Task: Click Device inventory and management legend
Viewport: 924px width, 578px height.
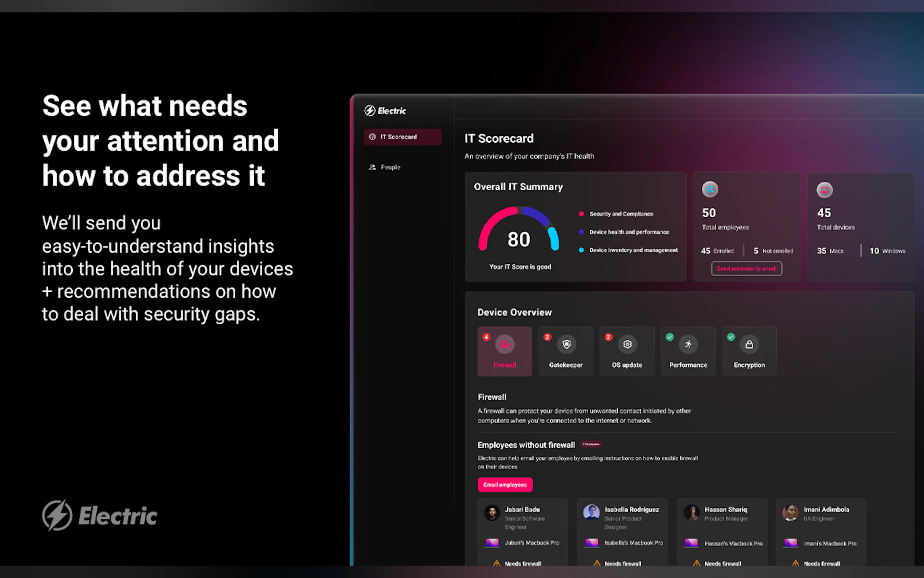Action: [633, 250]
